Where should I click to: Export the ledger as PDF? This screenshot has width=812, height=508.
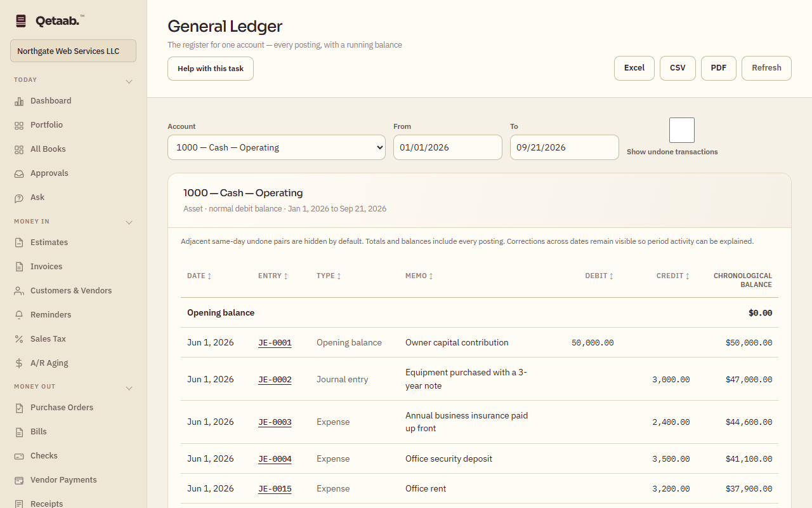(719, 68)
